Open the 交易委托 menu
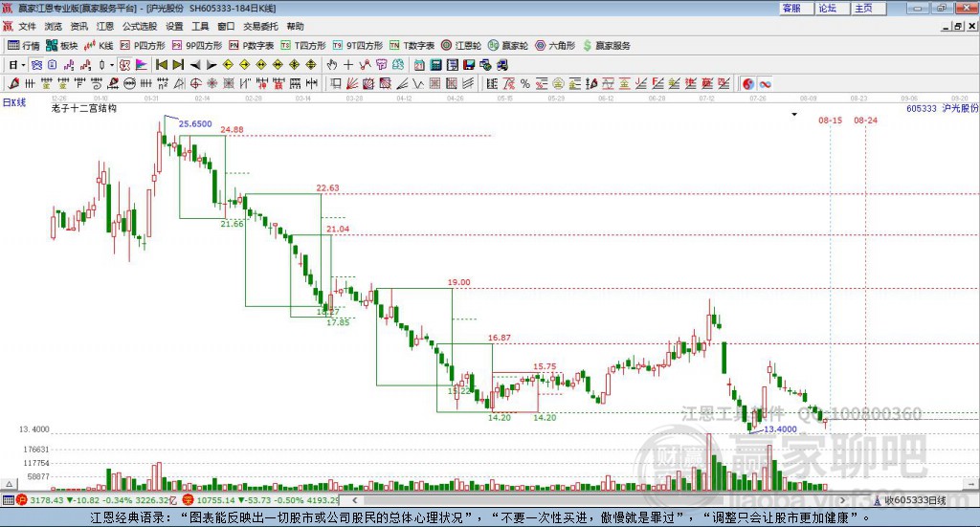Image resolution: width=980 pixels, height=527 pixels. (260, 26)
